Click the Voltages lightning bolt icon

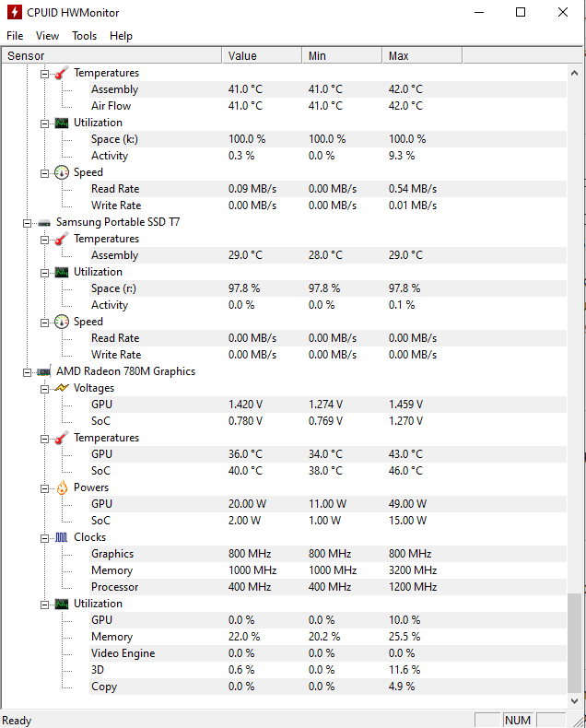62,388
